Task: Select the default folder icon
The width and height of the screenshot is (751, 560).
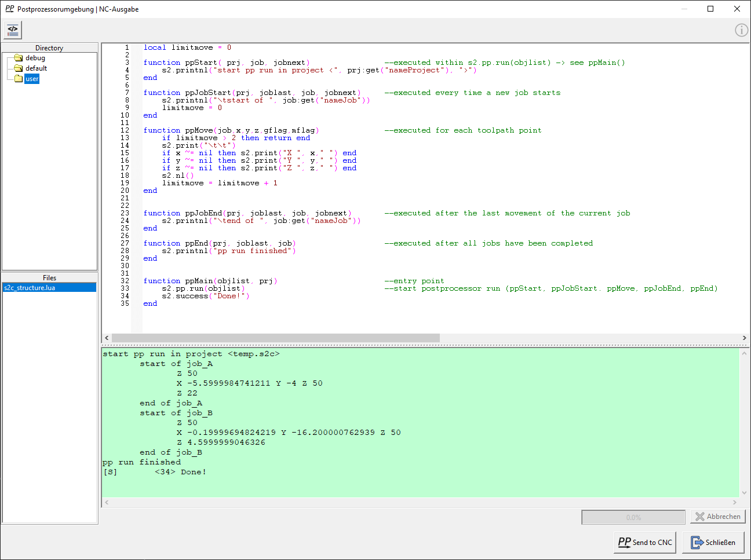Action: pyautogui.click(x=19, y=68)
